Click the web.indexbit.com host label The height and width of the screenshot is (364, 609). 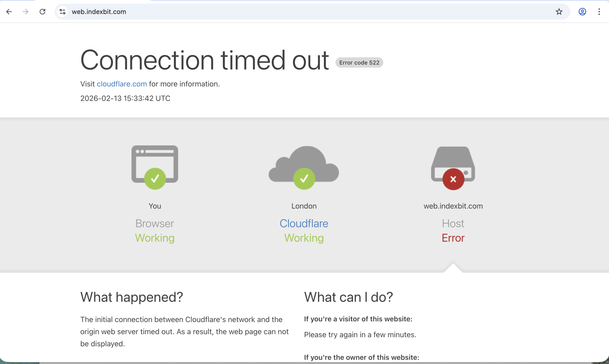coord(453,206)
